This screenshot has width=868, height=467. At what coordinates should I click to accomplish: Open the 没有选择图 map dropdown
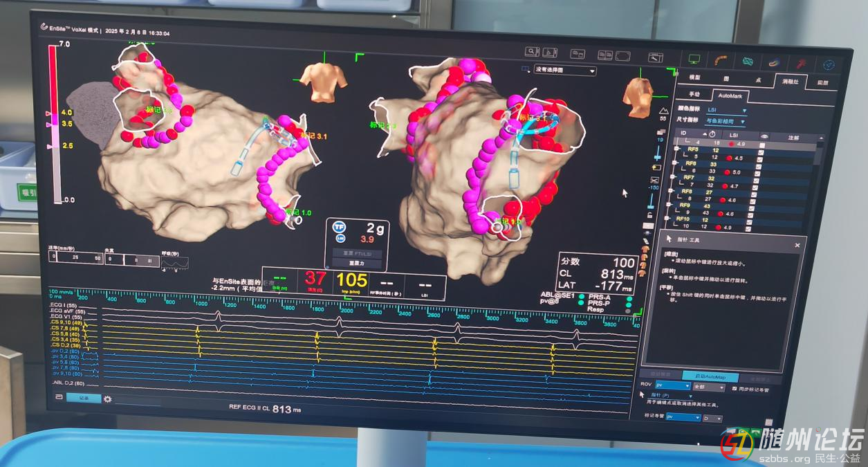click(565, 70)
